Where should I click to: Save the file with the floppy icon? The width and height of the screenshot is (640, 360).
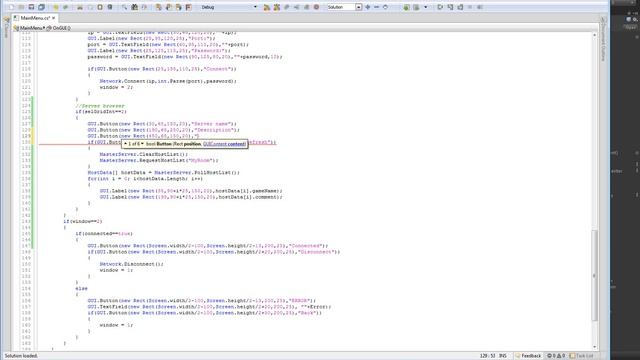31,7
